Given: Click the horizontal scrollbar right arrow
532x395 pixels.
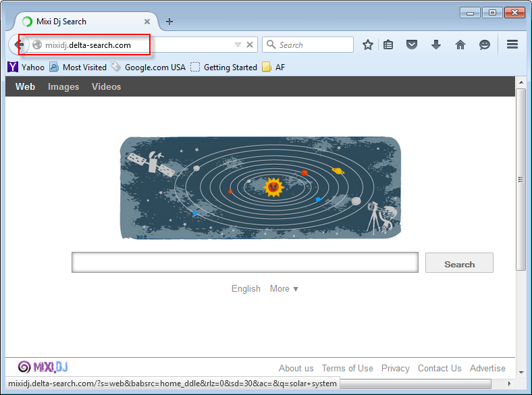Looking at the screenshot, I should tap(509, 384).
